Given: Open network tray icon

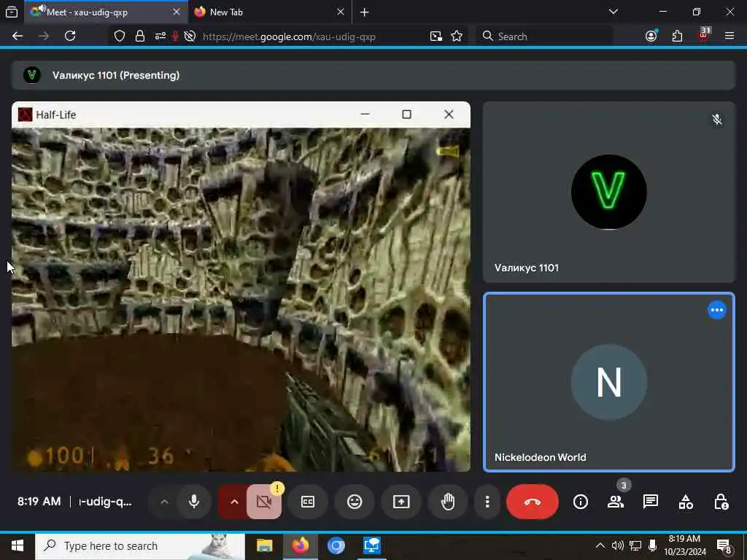Looking at the screenshot, I should click(635, 545).
